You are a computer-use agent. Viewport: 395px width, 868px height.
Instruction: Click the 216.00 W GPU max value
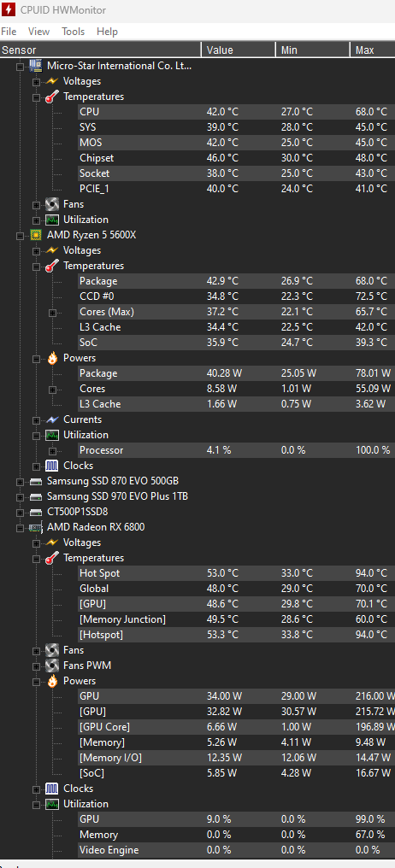coord(374,696)
